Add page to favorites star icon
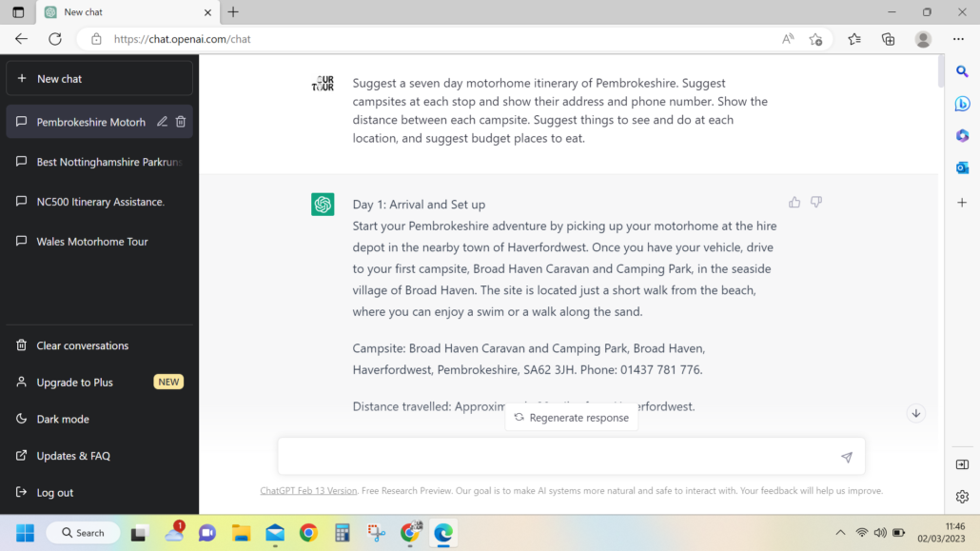Screen dimensions: 980x551 coord(815,39)
